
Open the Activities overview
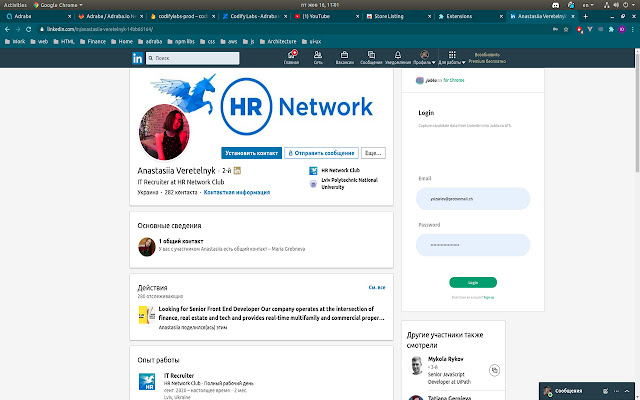[15, 5]
